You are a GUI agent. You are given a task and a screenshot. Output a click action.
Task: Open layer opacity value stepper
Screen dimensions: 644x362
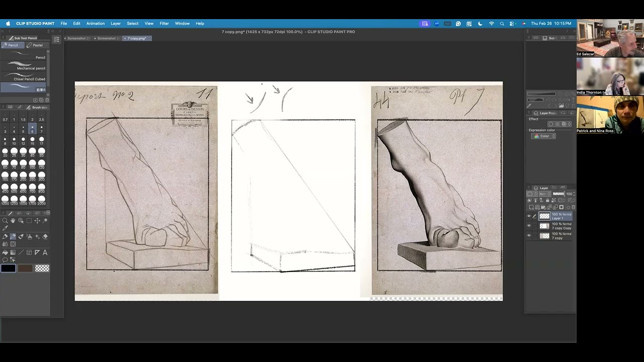[x=574, y=194]
